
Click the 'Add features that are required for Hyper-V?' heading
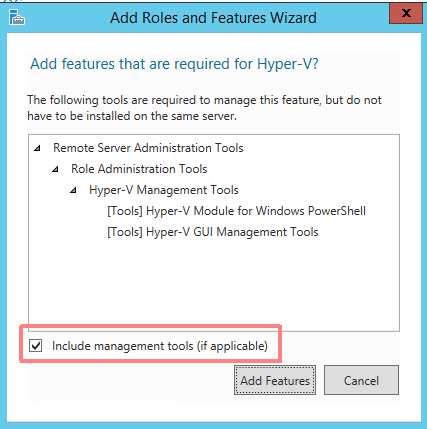point(174,64)
